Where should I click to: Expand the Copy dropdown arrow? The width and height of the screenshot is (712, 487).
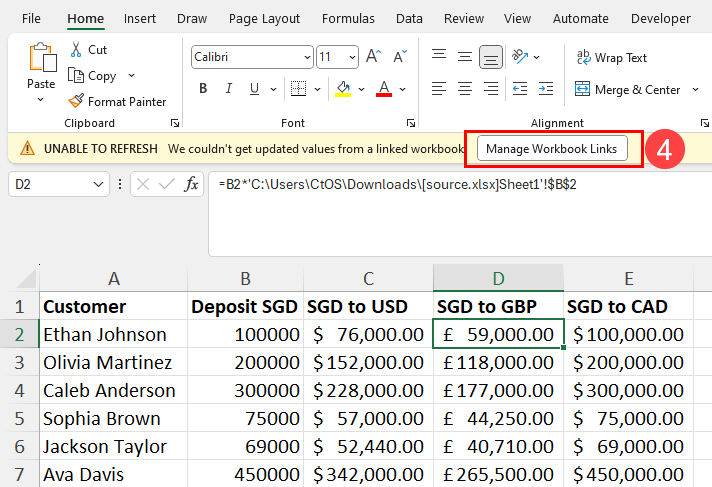point(131,75)
